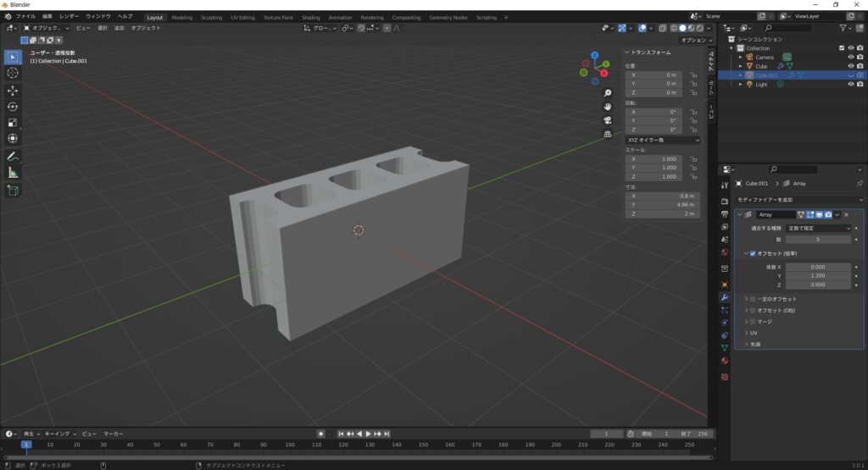This screenshot has height=470, width=868.
Task: Open the XYZ オイラー角 rotation mode dropdown
Action: (x=663, y=140)
